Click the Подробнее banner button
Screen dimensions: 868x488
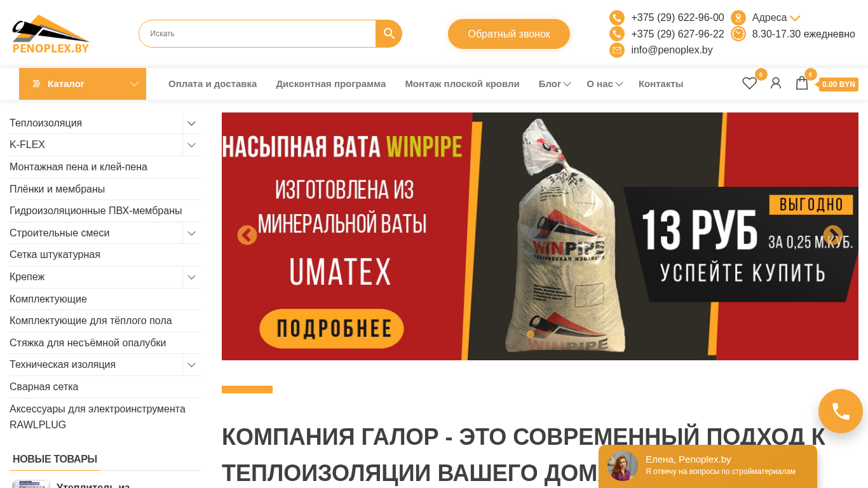click(332, 329)
